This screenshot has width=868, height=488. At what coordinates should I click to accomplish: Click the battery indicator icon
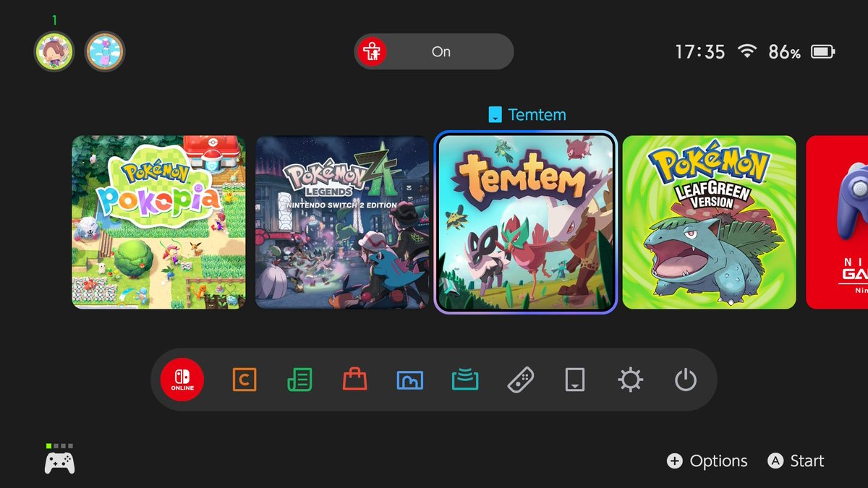tap(823, 52)
